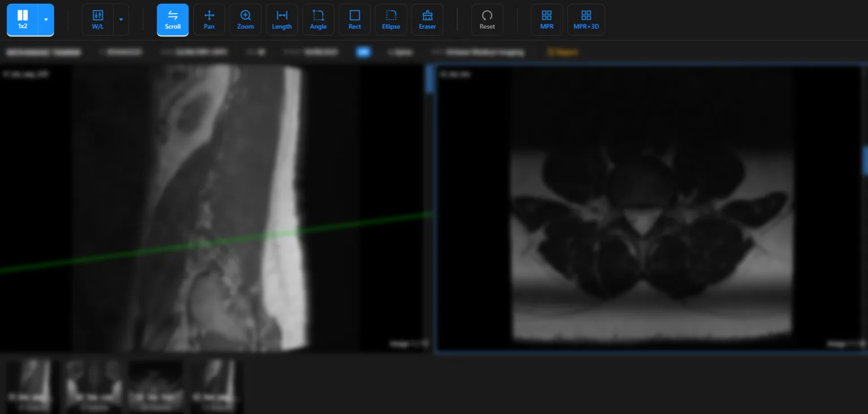This screenshot has width=868, height=414.
Task: Pick the Length measurement tool
Action: coord(282,20)
